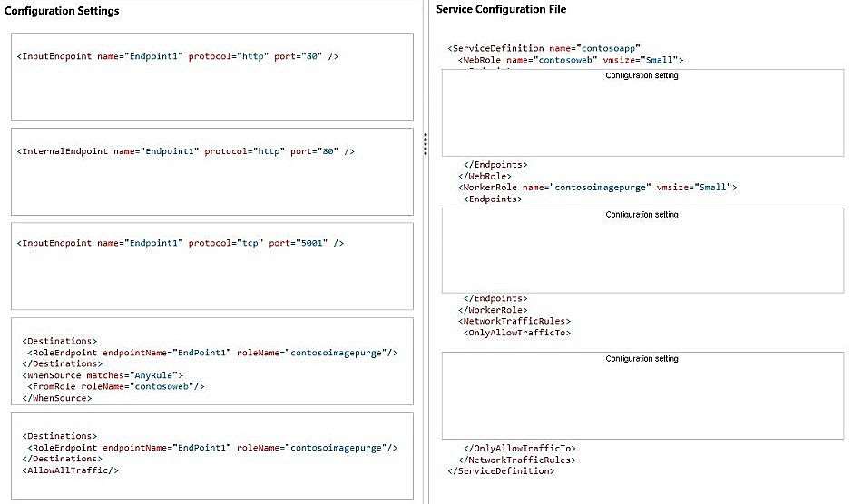Select the InputEndpoint tcp port 5001 setting
852x504 pixels.
[x=212, y=267]
